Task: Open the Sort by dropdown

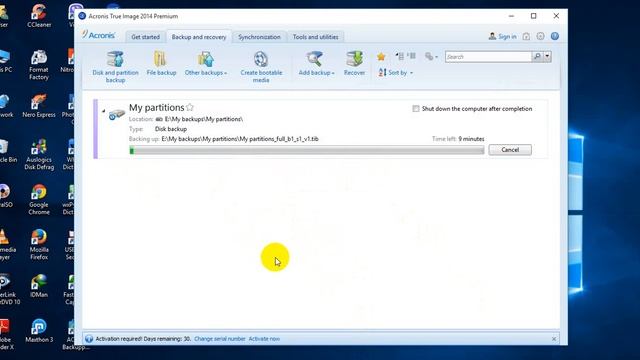Action: (x=396, y=73)
